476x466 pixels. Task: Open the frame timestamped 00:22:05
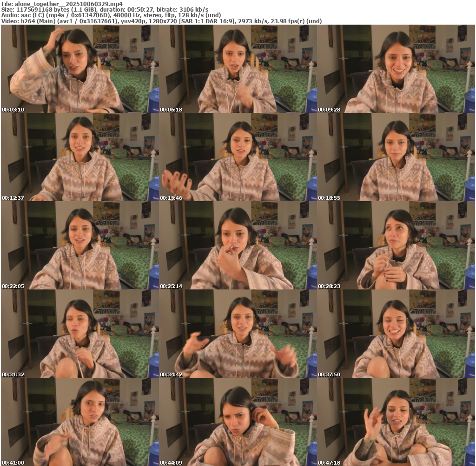click(x=79, y=245)
